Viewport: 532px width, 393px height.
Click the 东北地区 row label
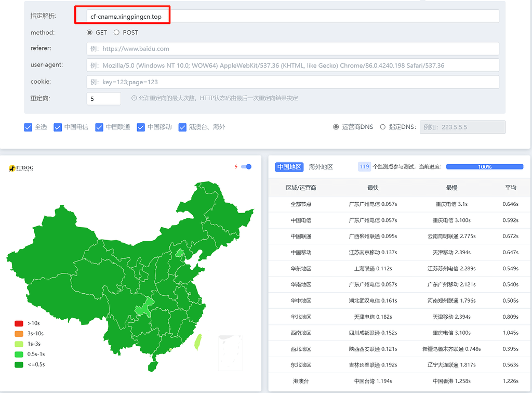[301, 365]
